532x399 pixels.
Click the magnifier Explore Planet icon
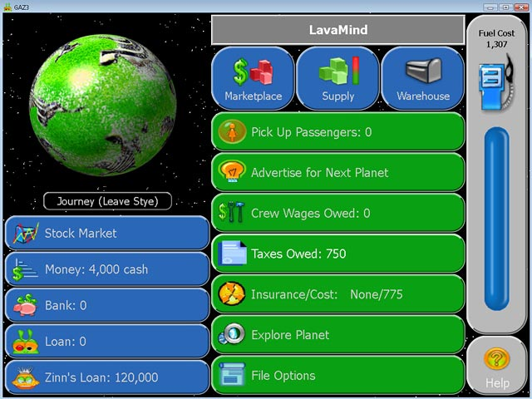232,333
